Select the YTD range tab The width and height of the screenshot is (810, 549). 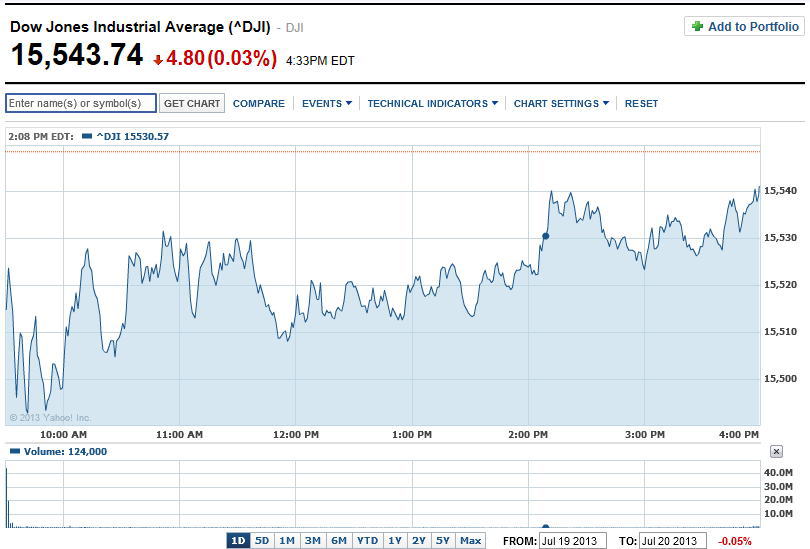(x=367, y=541)
